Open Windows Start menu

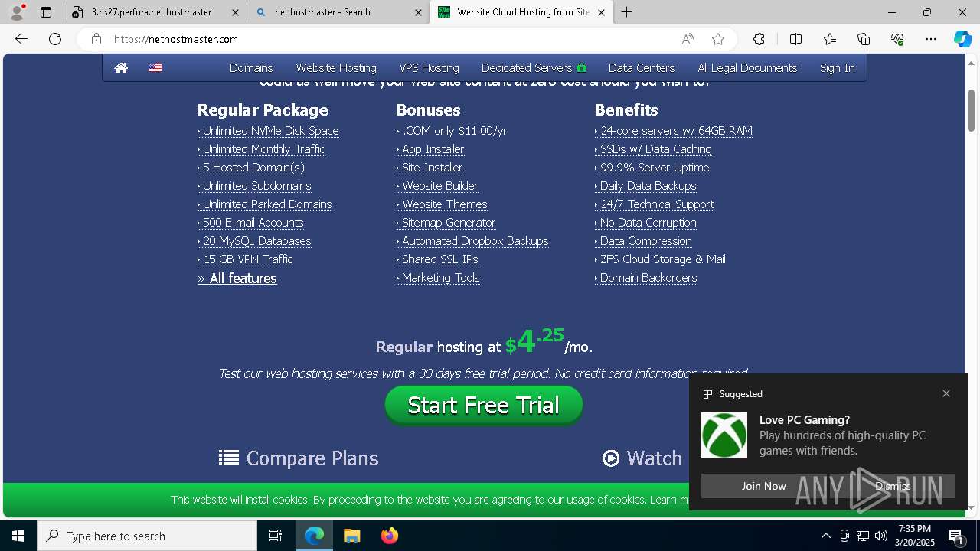tap(18, 536)
